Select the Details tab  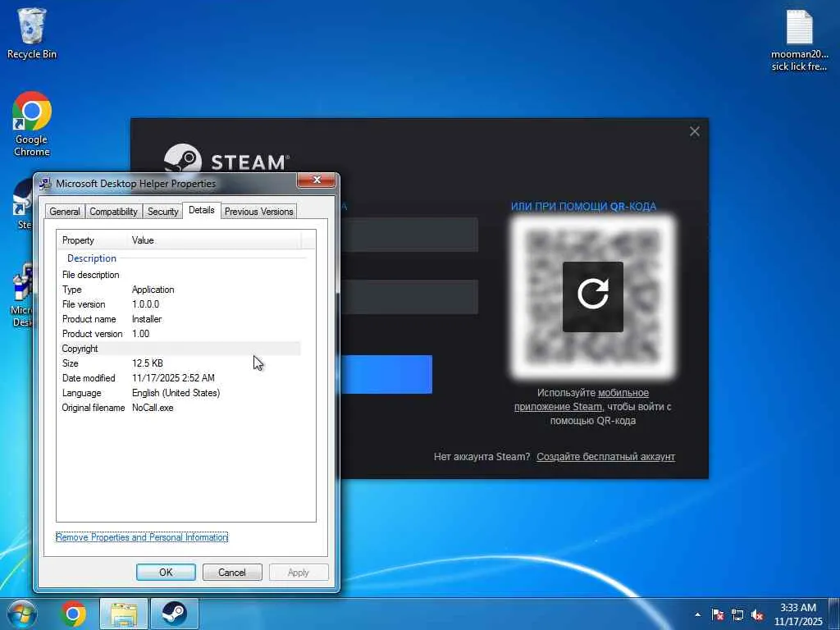pyautogui.click(x=202, y=210)
